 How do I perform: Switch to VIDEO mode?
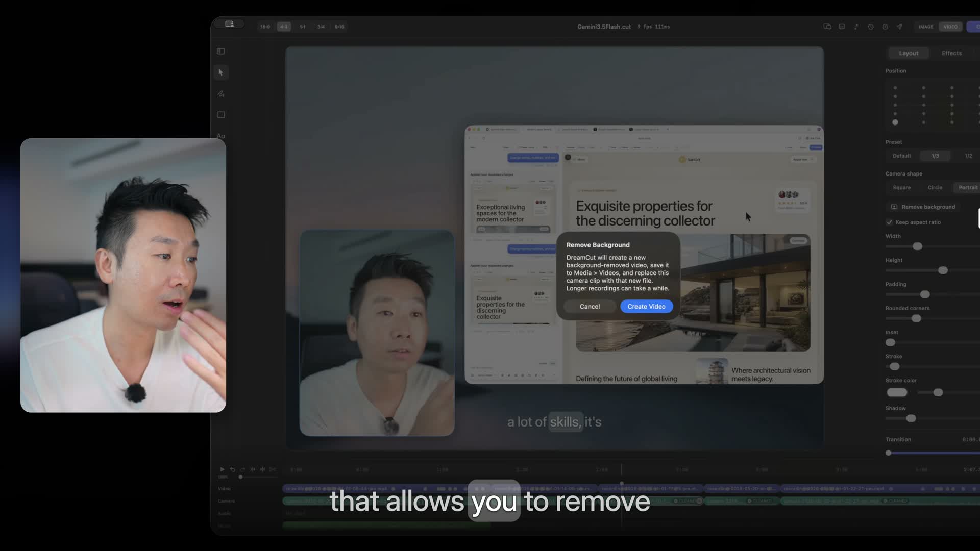pos(950,27)
